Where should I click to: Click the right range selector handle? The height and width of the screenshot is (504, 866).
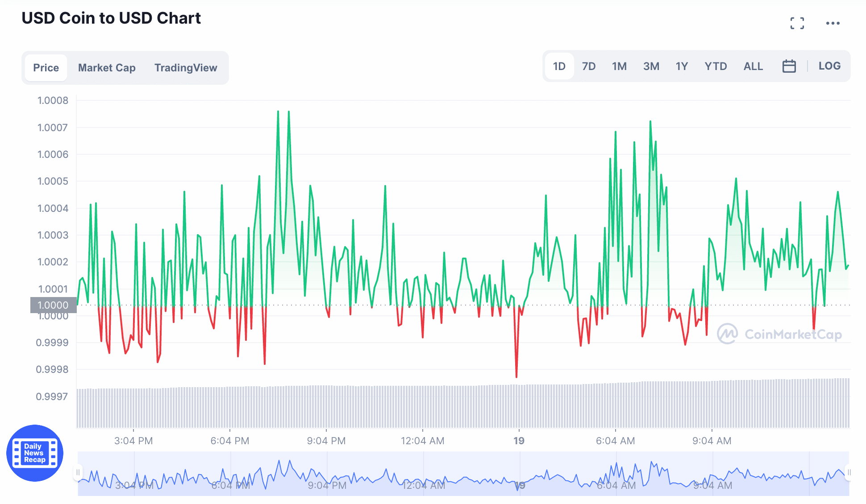tap(849, 472)
